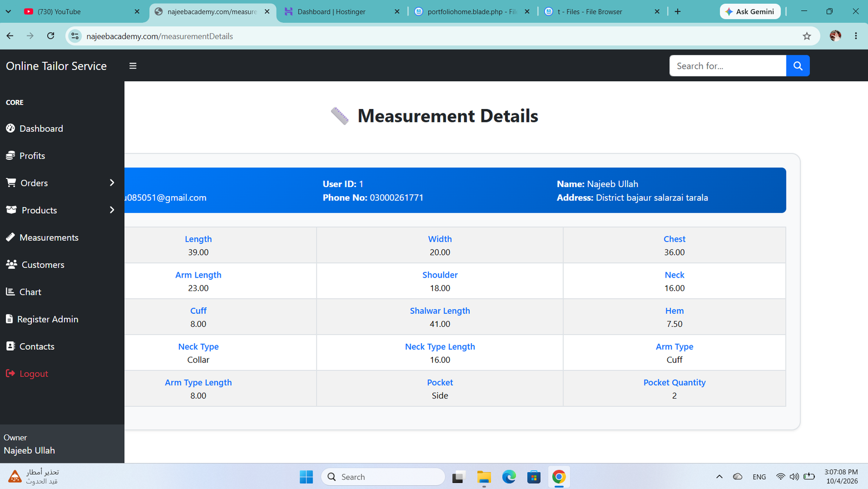Open the Contacts sidebar link

click(x=37, y=346)
